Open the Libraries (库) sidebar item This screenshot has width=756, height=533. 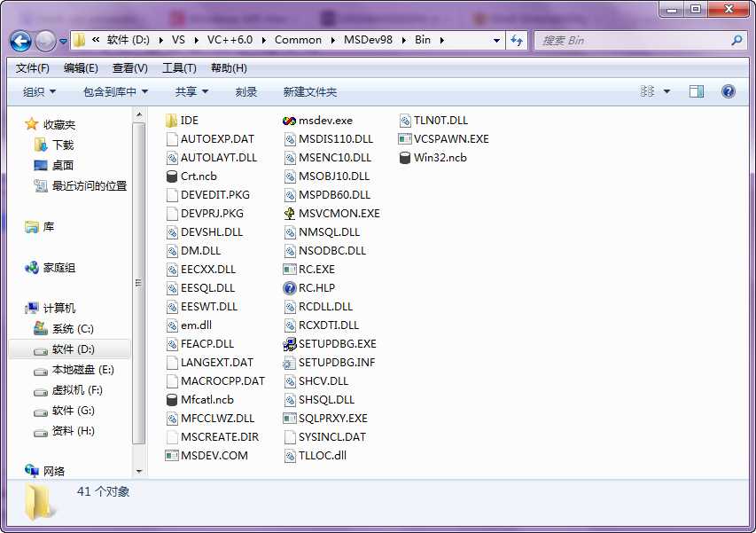[x=40, y=227]
